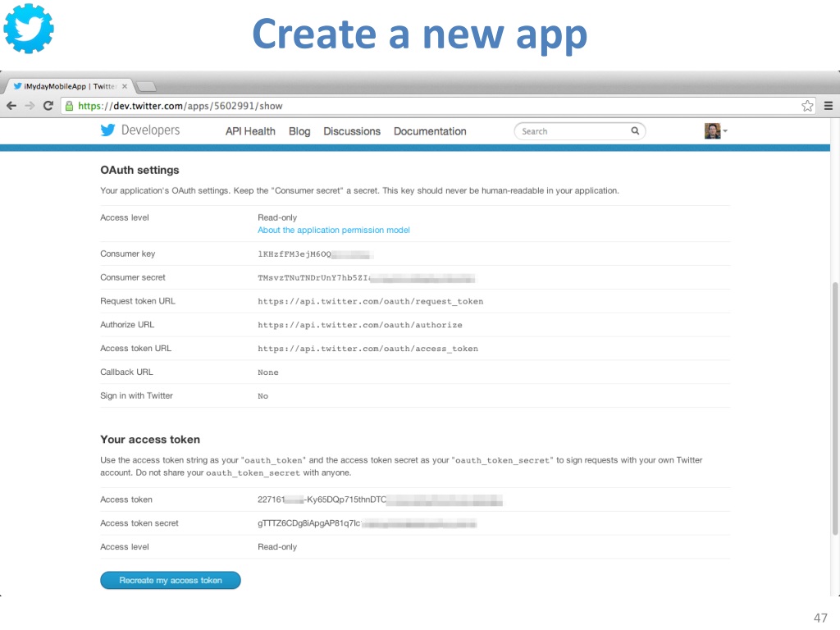Screen dimensions: 840x630
Task: Focus the Search field
Action: click(x=580, y=131)
